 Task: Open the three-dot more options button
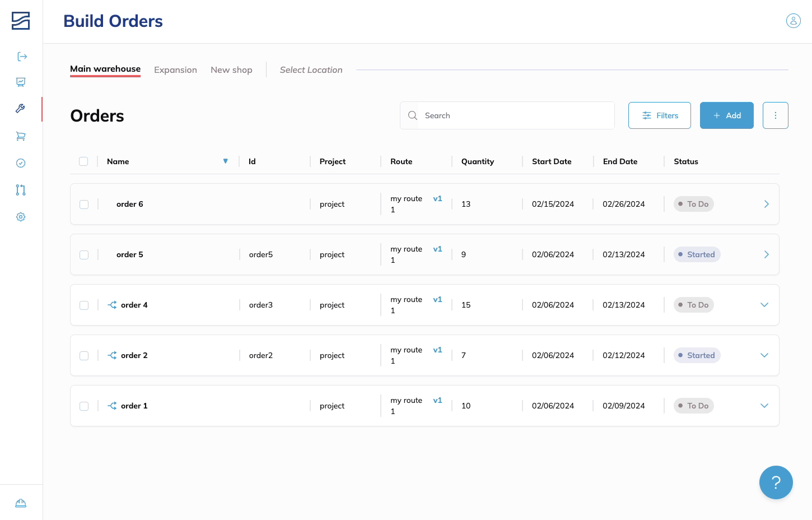point(776,115)
